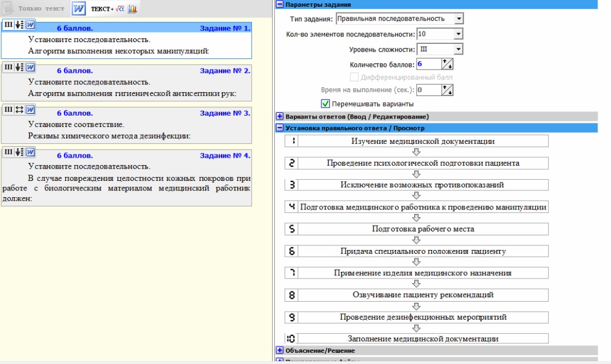Expand the "Объяснение/Решение" section

(x=279, y=351)
